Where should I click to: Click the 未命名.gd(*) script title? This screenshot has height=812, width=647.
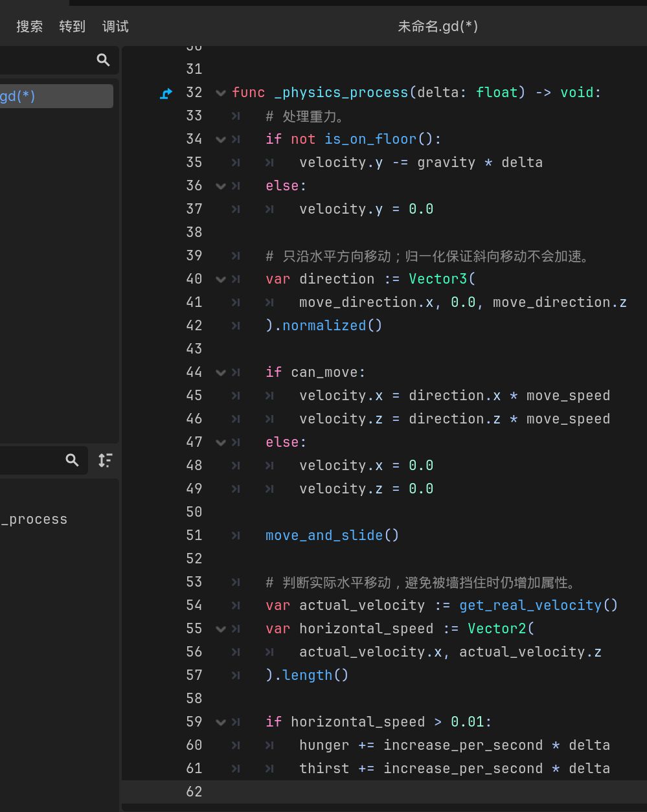438,27
